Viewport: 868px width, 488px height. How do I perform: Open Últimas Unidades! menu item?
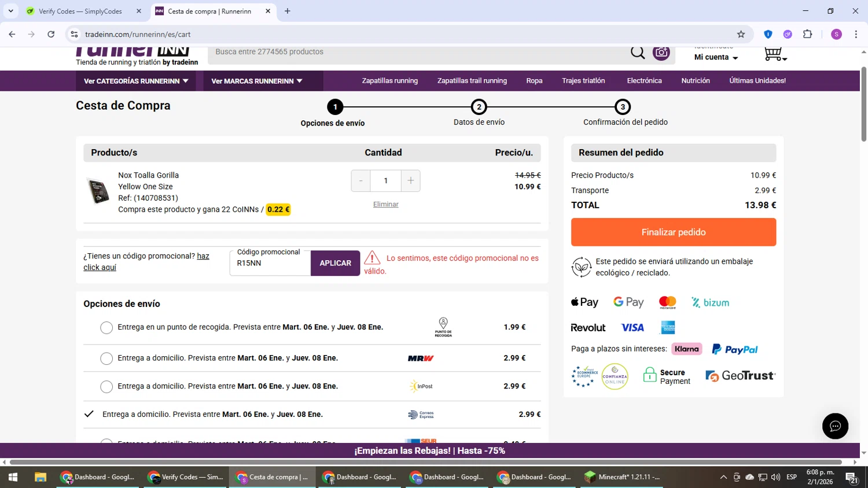[x=757, y=81]
